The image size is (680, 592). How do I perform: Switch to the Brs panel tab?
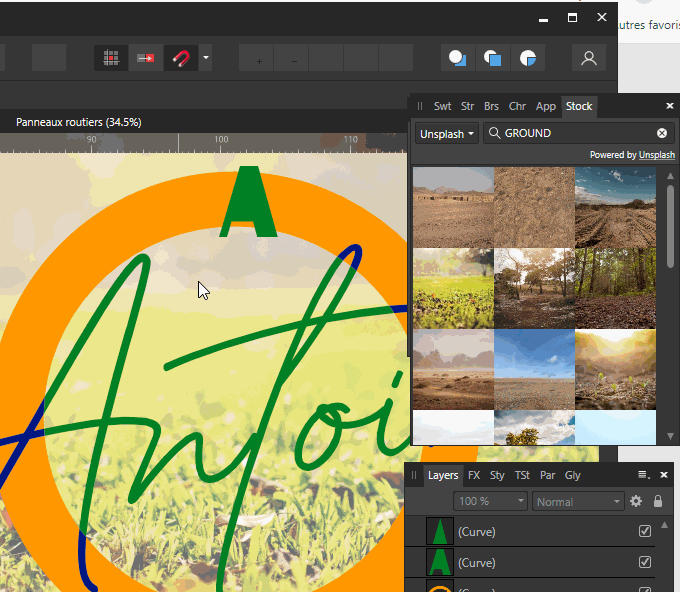pos(491,106)
